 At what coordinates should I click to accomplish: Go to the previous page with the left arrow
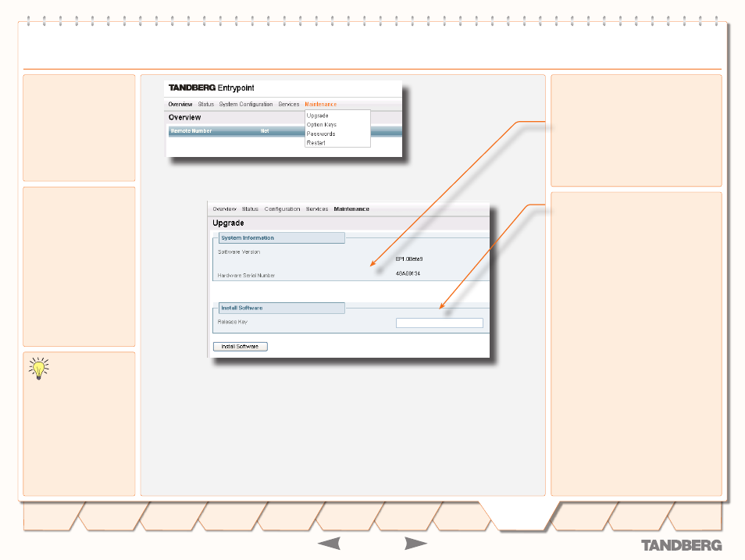[x=329, y=544]
